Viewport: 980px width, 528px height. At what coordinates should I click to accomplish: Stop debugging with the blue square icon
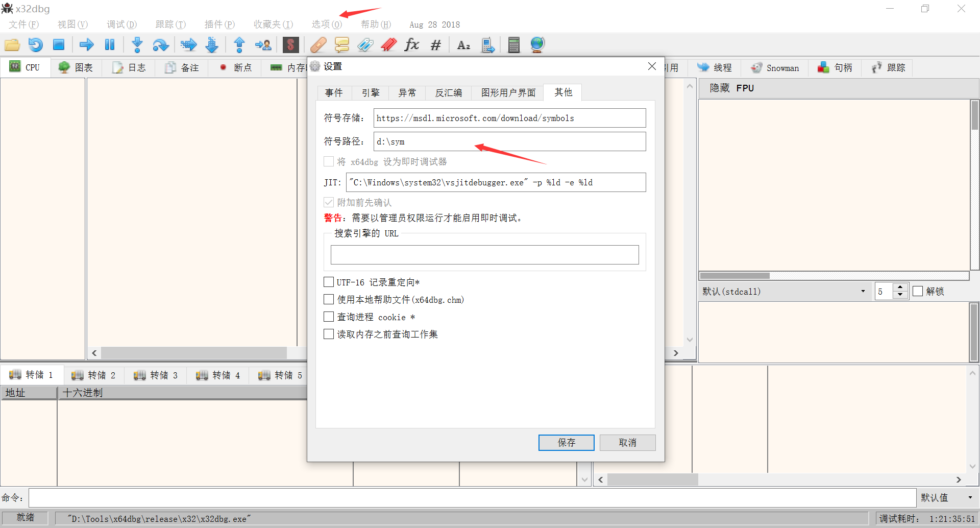pos(59,45)
